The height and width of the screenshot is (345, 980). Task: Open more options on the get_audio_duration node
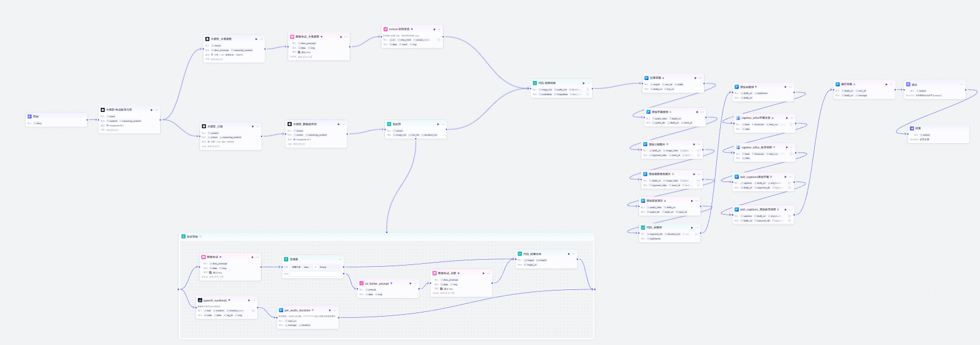335,310
